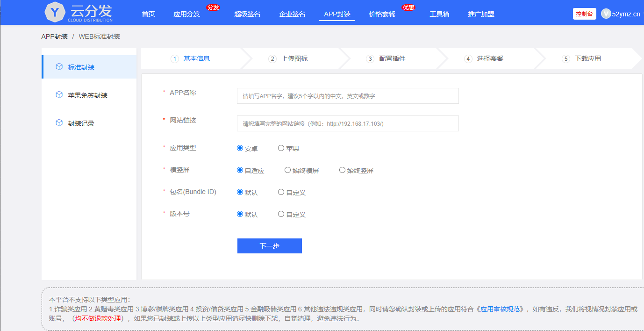
Task: Click step 1 基本信息
Action: (x=190, y=58)
